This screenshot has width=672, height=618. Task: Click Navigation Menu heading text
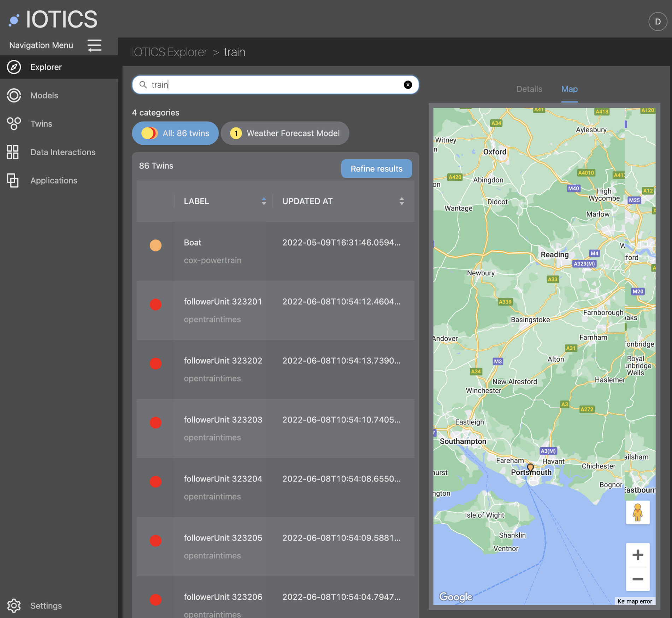[x=41, y=45]
